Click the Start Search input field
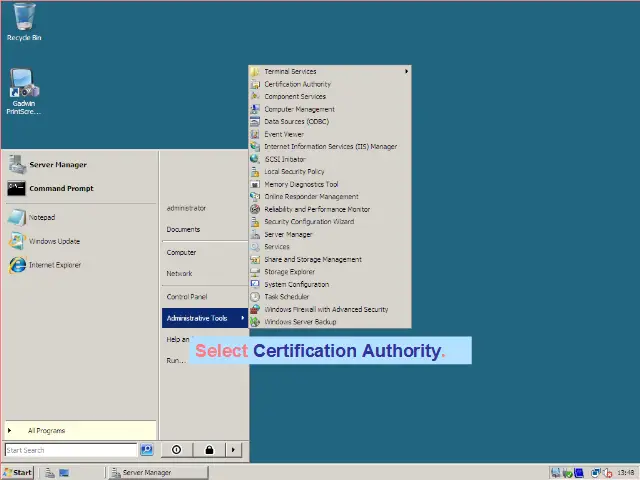The height and width of the screenshot is (480, 640). (71, 450)
